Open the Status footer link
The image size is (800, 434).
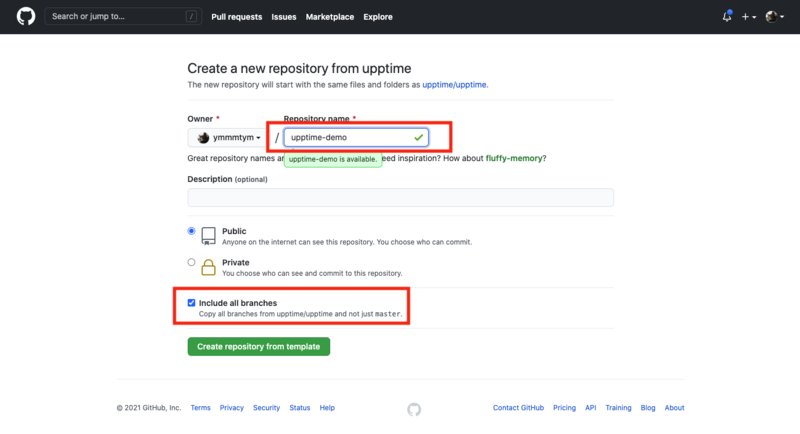pos(299,408)
